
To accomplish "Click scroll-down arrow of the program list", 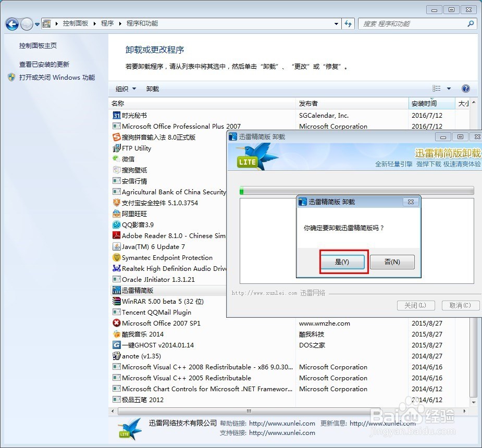I will (473, 402).
